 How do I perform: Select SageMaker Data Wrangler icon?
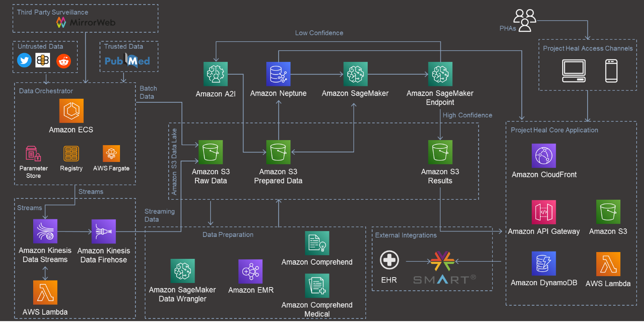click(182, 271)
